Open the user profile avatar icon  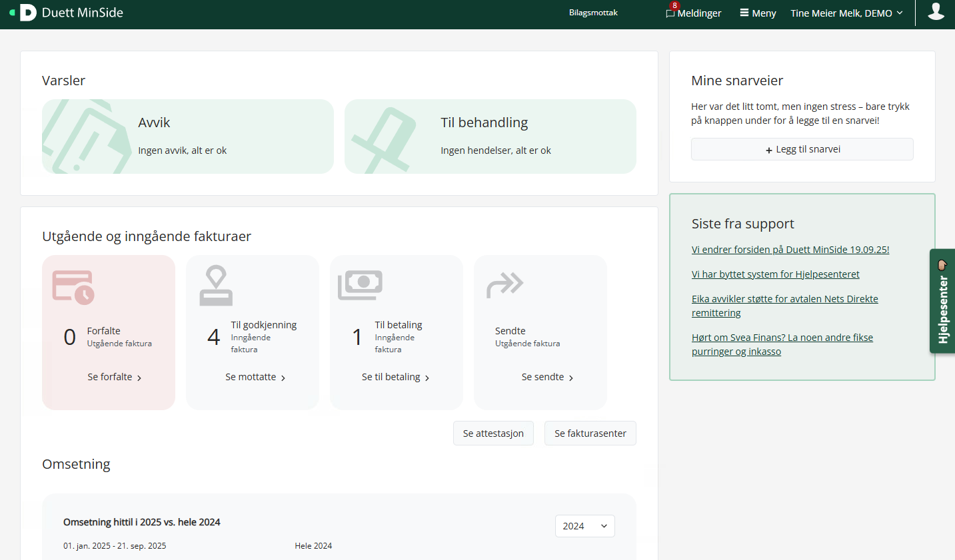click(x=936, y=12)
